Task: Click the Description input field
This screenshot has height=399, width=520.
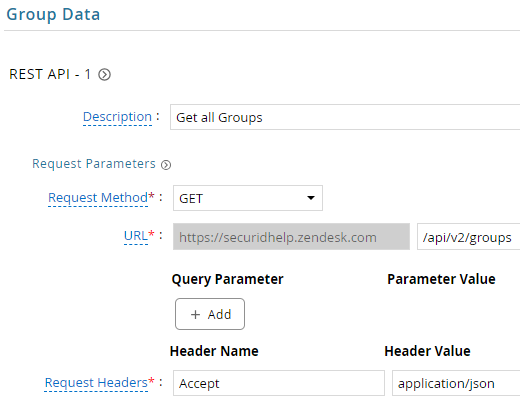Action: [345, 117]
